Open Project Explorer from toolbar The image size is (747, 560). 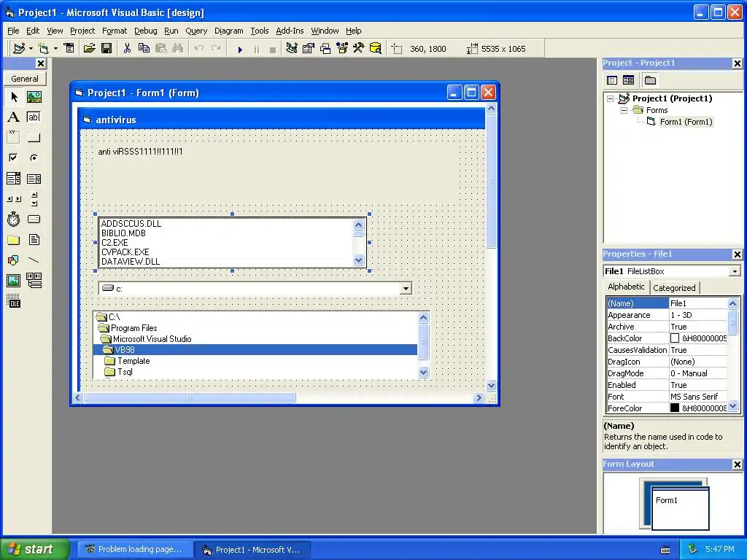tap(292, 49)
